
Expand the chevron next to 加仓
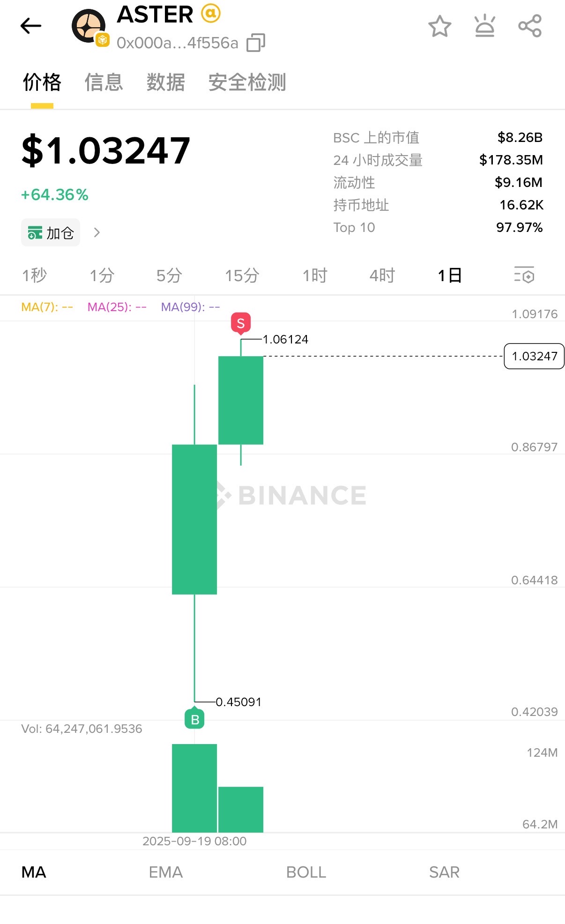(97, 232)
